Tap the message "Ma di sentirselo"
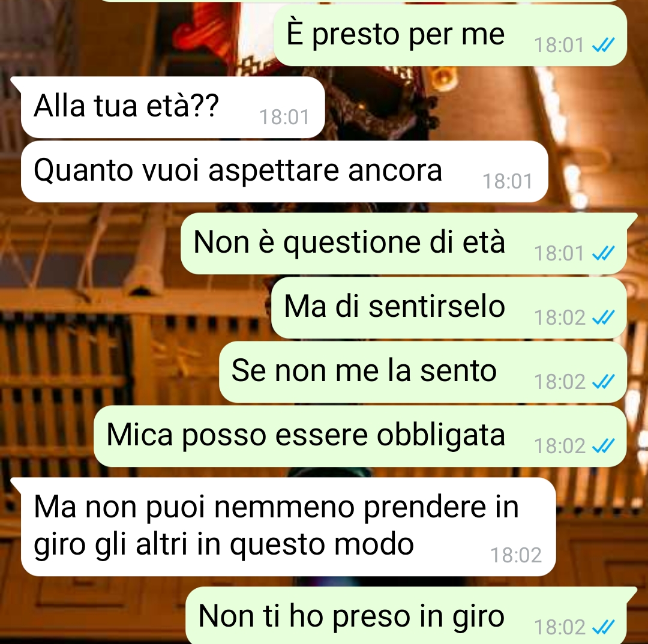648x644 pixels. [x=449, y=308]
